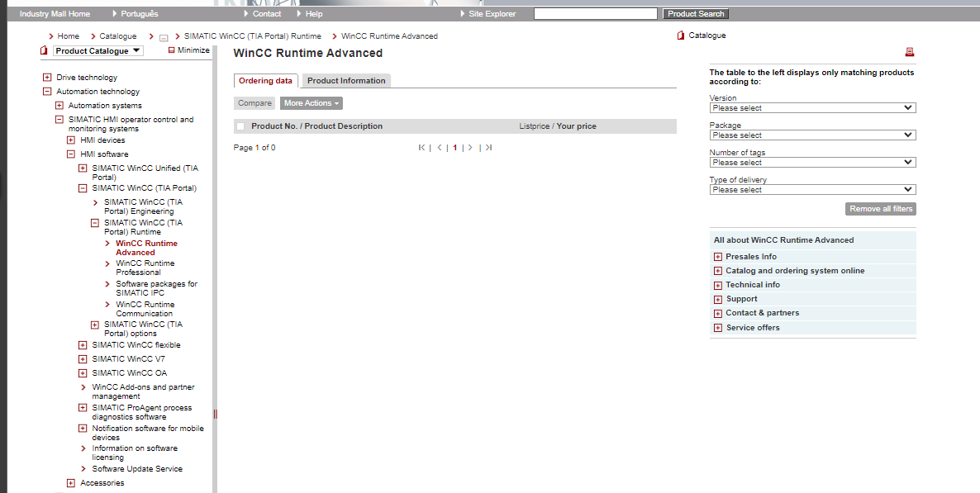
Task: Open Industry Mall Home menu item
Action: click(x=55, y=14)
